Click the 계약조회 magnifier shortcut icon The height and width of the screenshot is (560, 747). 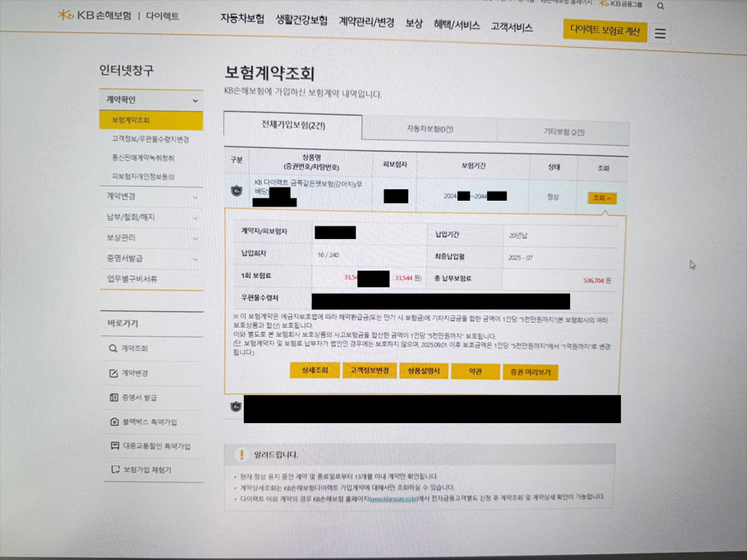point(113,348)
